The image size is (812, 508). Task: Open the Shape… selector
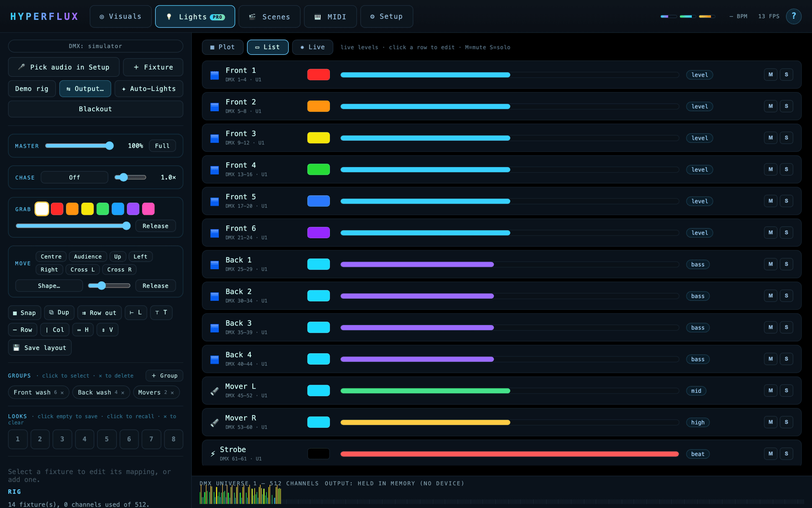(49, 285)
